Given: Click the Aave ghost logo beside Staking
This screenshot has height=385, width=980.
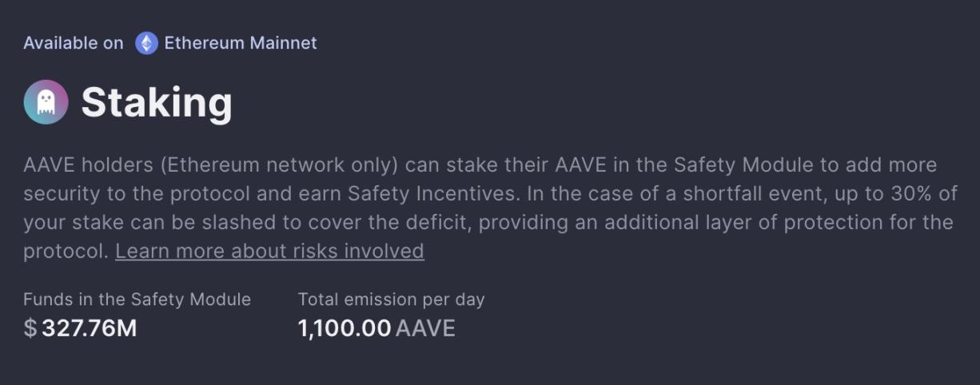Looking at the screenshot, I should [46, 102].
